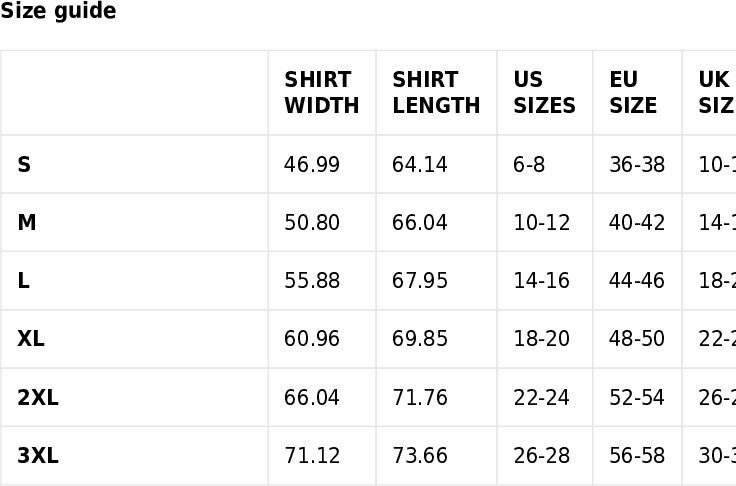Image resolution: width=736 pixels, height=486 pixels.
Task: Click shirt width value 71.12
Action: pyautogui.click(x=312, y=455)
